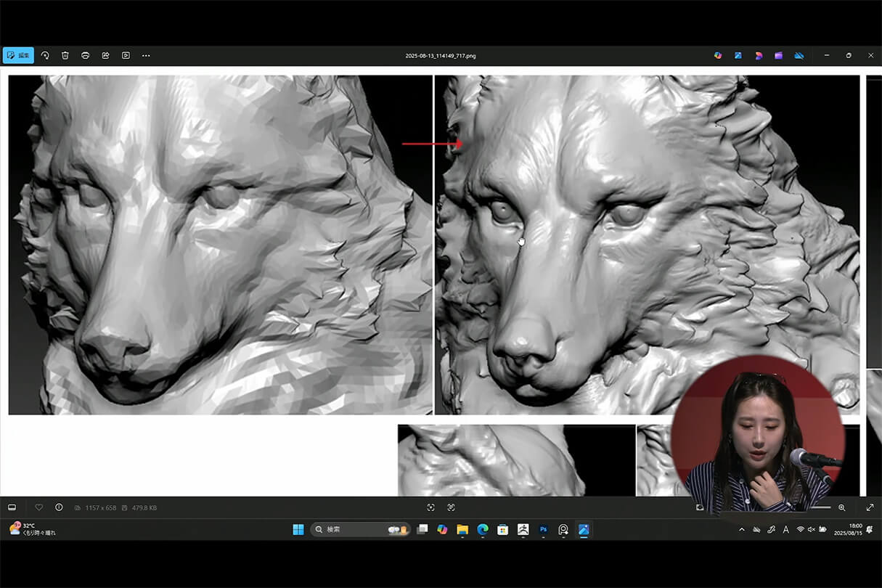This screenshot has width=882, height=588.
Task: Rotate the image using the rotate icon
Action: (45, 55)
